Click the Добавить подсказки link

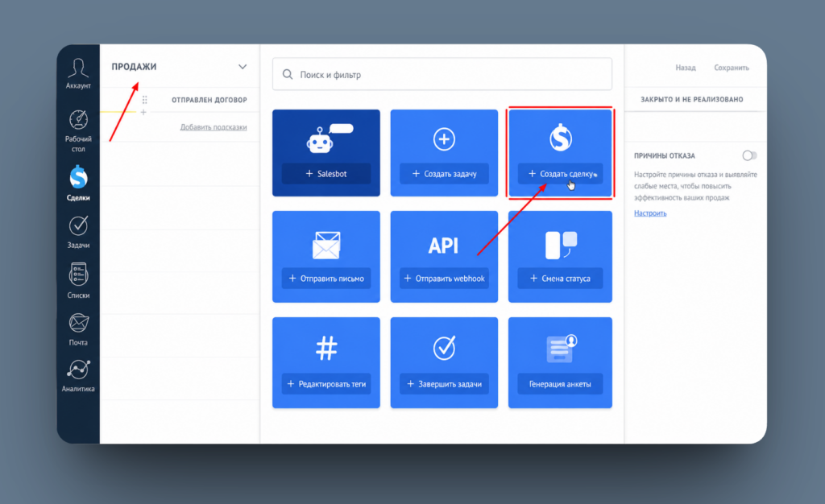pyautogui.click(x=213, y=127)
